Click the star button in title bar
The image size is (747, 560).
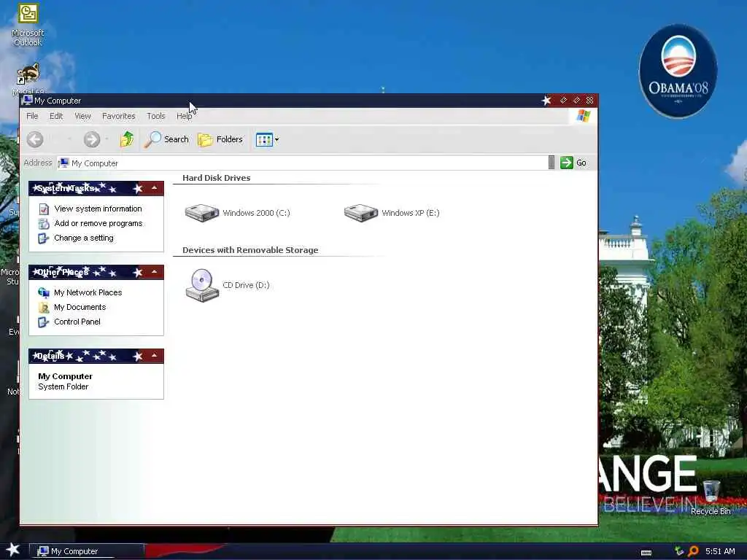(x=546, y=101)
